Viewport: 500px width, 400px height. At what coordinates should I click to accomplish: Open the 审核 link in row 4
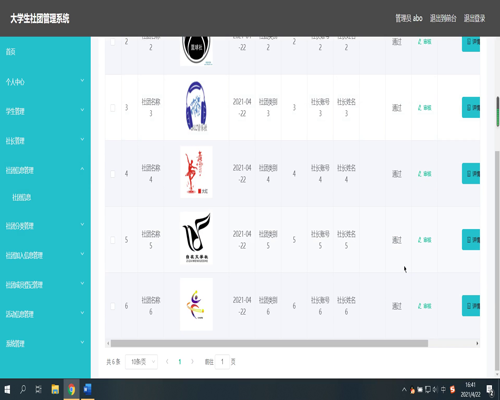[x=425, y=174]
